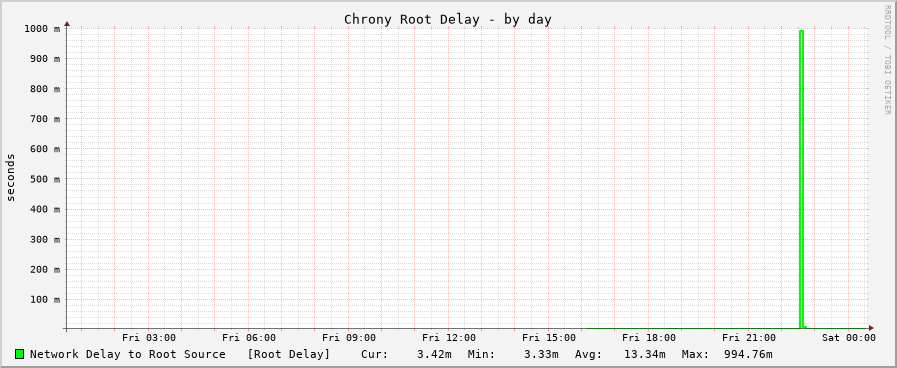The width and height of the screenshot is (897, 368).
Task: Click the "Sat 00:00" time axis label
Action: tap(849, 338)
